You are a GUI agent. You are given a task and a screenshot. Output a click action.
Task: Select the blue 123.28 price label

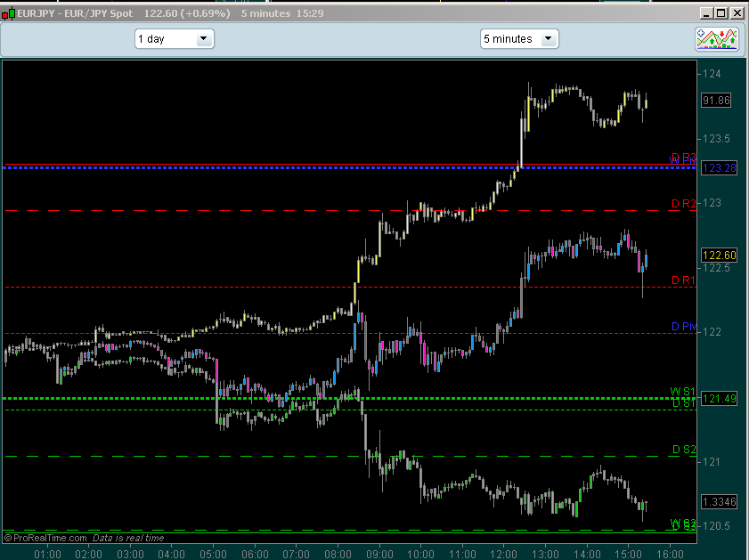(719, 168)
